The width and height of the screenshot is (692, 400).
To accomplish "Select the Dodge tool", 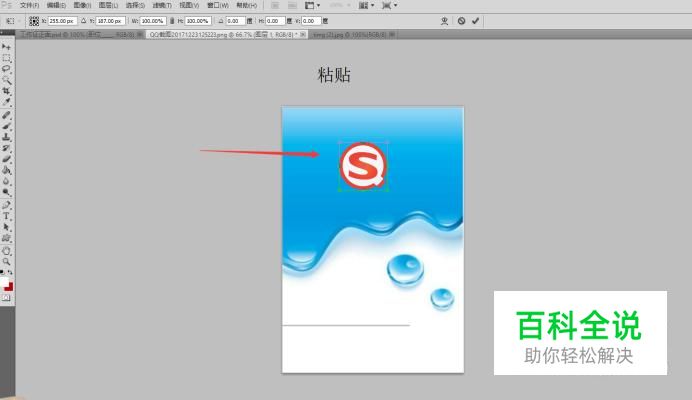I will tap(6, 192).
